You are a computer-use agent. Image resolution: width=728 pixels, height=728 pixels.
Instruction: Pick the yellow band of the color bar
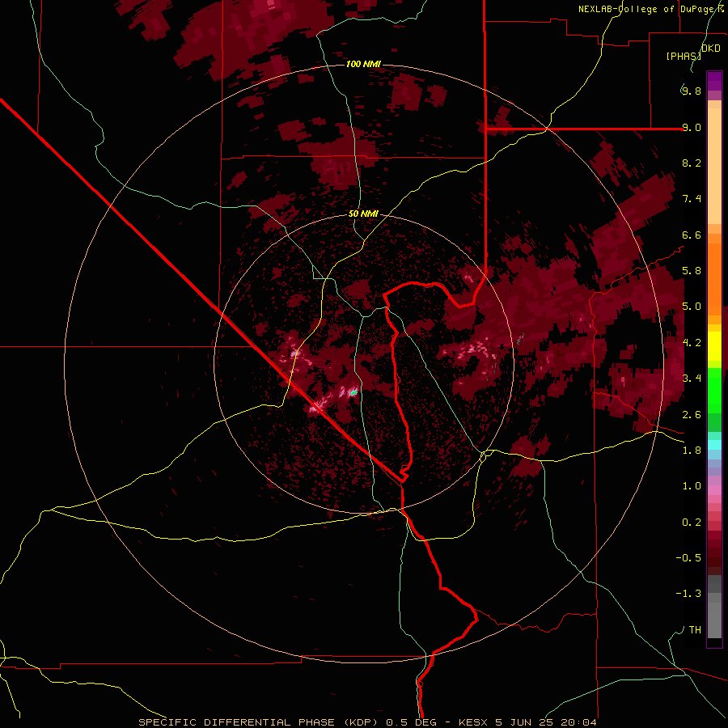(x=714, y=346)
